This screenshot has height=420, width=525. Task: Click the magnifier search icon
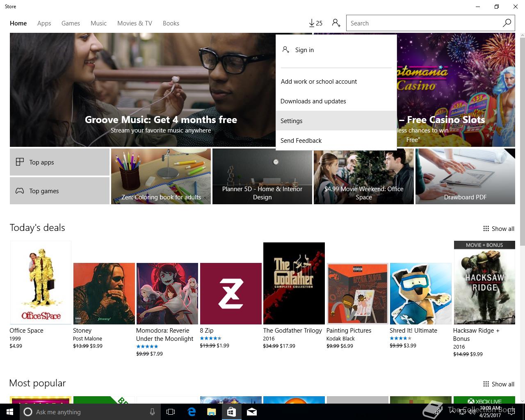507,23
